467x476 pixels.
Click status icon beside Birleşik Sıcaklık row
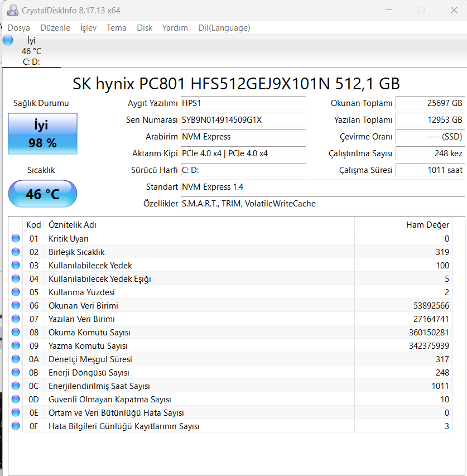pos(15,252)
